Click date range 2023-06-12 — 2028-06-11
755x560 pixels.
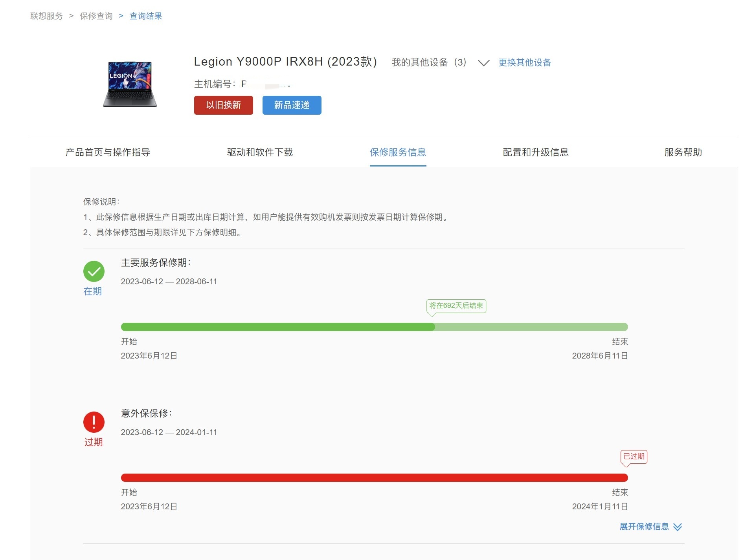pos(169,282)
